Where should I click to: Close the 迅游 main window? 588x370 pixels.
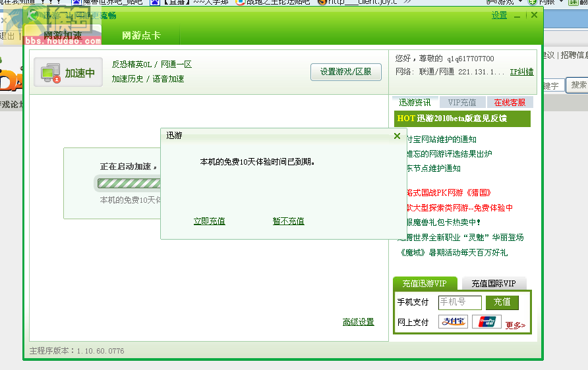tap(535, 15)
